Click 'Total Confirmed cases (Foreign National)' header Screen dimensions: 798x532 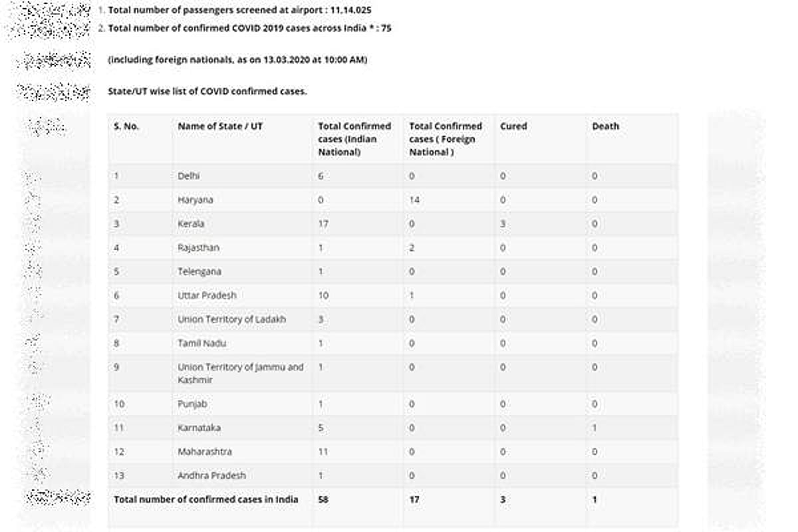(446, 139)
